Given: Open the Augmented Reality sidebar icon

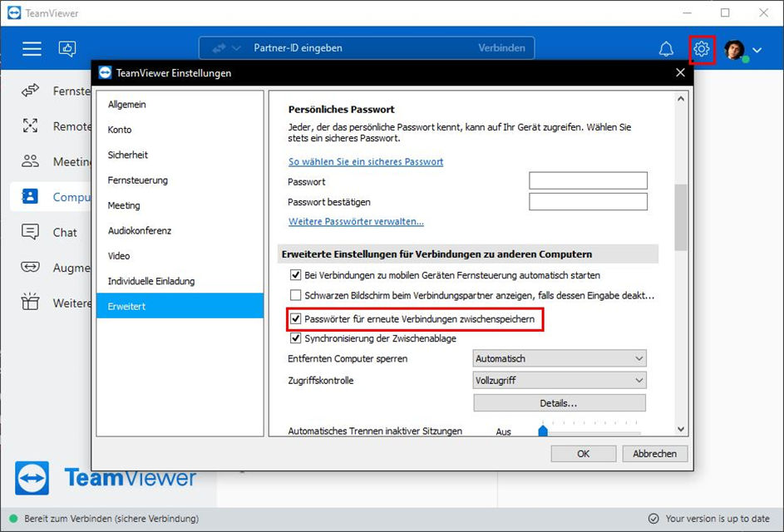Looking at the screenshot, I should (30, 267).
